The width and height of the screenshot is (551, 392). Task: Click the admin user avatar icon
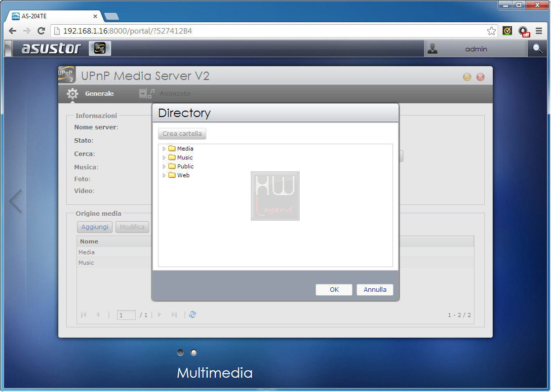[432, 48]
